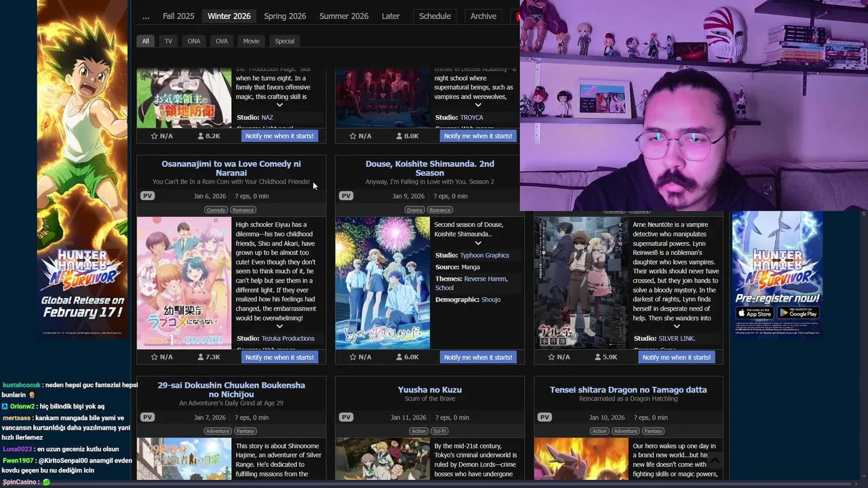The image size is (868, 488).
Task: Open the Douse fireworks poster thumbnail
Action: [x=382, y=283]
